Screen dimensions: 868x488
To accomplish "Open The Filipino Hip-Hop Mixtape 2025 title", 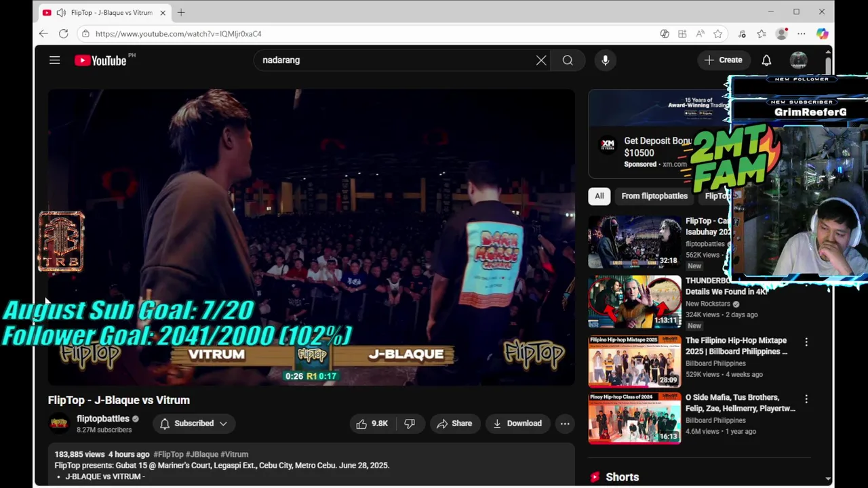I will coord(736,346).
